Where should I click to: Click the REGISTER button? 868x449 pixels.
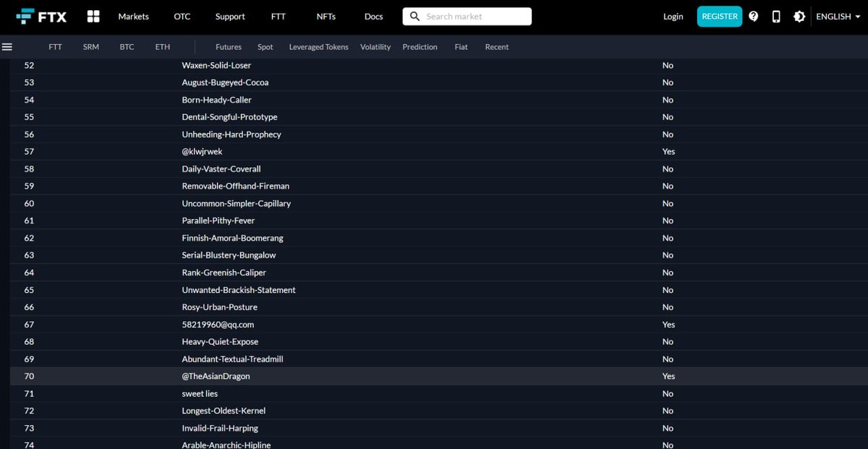point(720,16)
